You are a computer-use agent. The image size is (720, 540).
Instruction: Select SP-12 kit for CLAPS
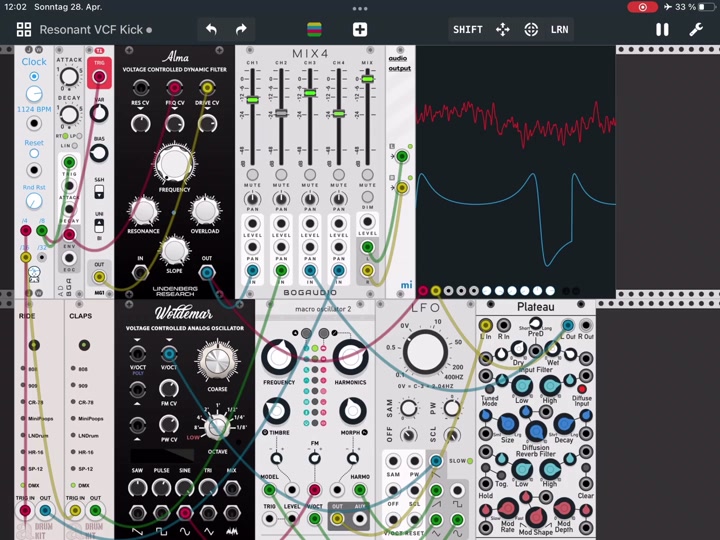(73, 468)
